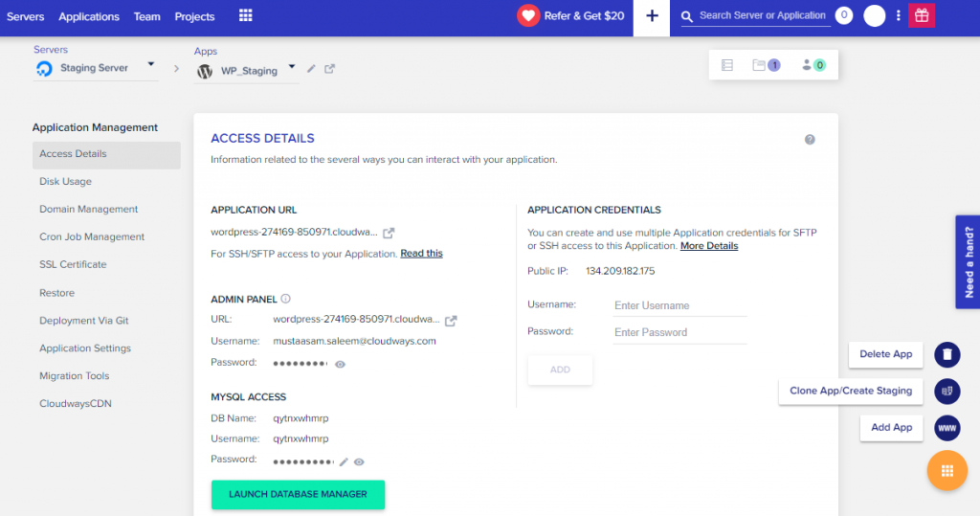Expand the Staging Server dropdown arrow
Image resolution: width=980 pixels, height=516 pixels.
tap(150, 64)
